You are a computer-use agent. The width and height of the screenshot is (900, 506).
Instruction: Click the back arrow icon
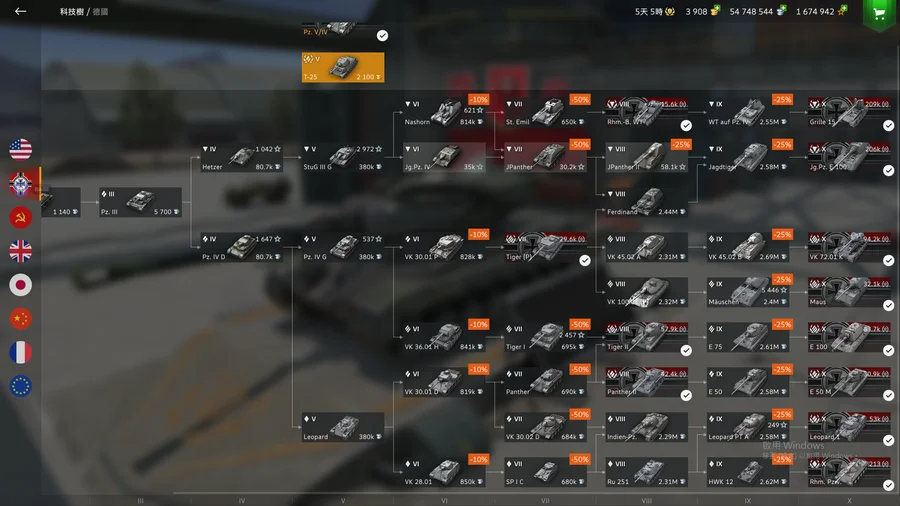[21, 11]
